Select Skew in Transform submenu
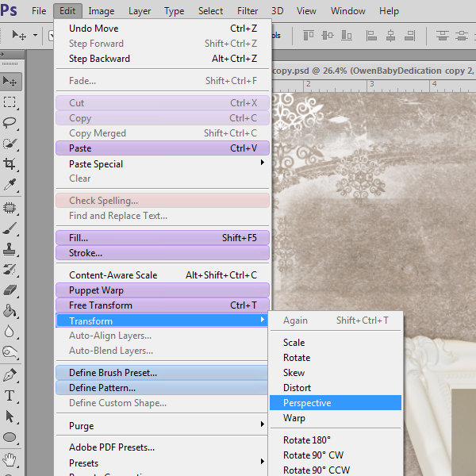This screenshot has width=476, height=476. click(336, 373)
